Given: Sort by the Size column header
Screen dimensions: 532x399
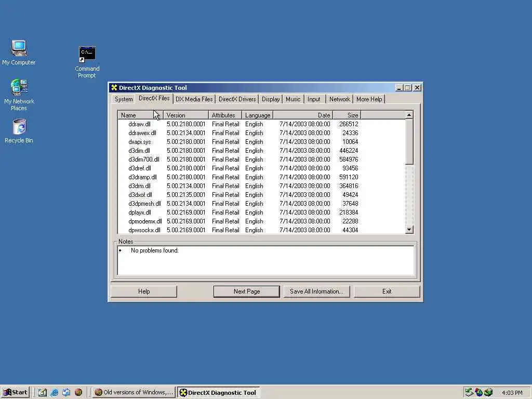Looking at the screenshot, I should [x=347, y=115].
